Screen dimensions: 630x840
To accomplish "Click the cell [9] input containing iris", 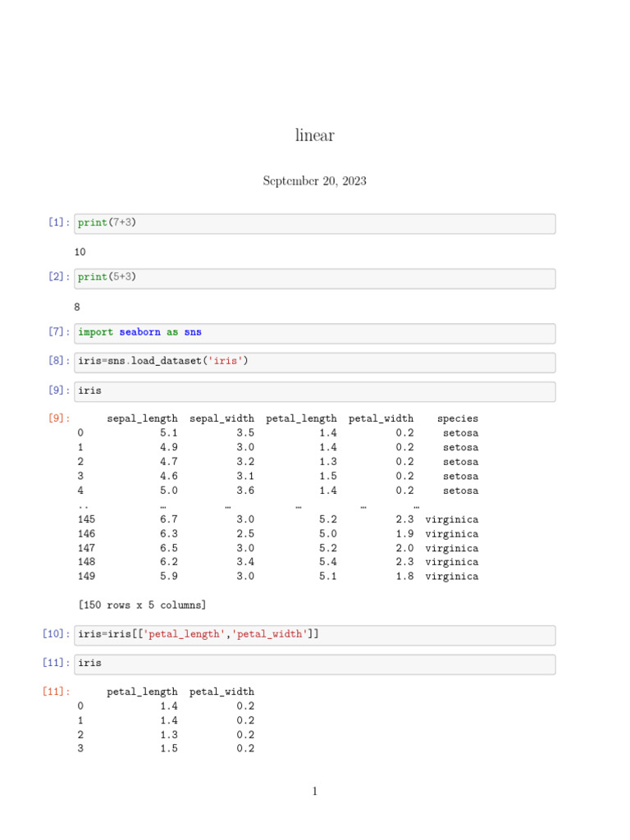I will coord(314,391).
